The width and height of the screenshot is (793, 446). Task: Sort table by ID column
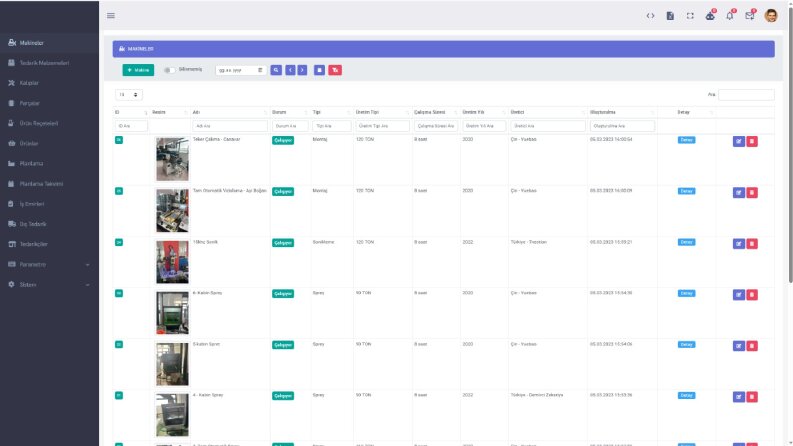pyautogui.click(x=131, y=112)
